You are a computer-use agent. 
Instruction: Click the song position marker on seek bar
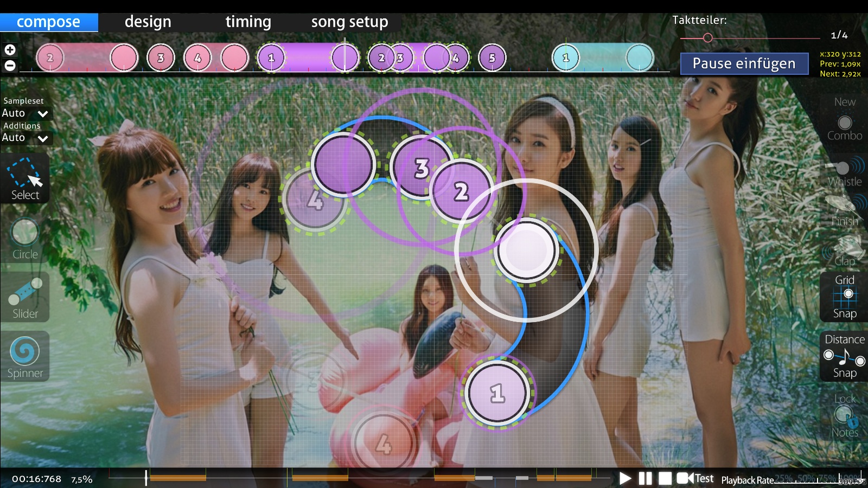146,478
